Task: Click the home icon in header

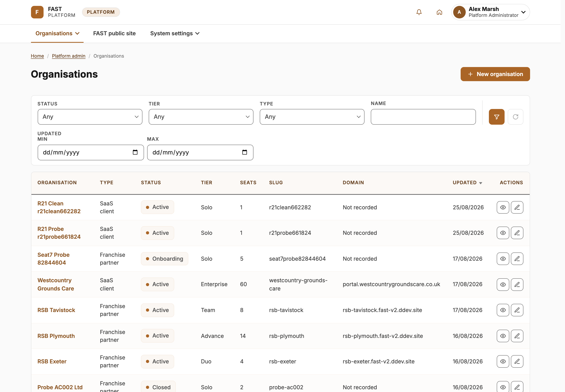Action: coord(439,12)
